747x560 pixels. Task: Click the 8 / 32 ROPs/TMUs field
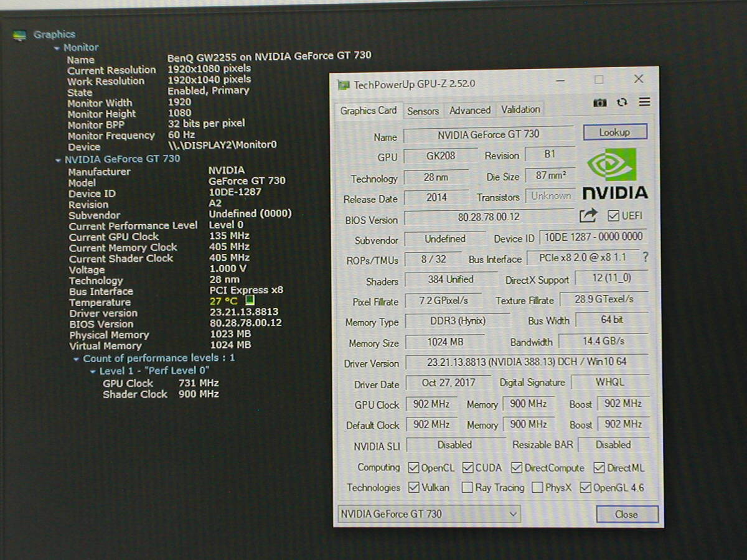[433, 259]
